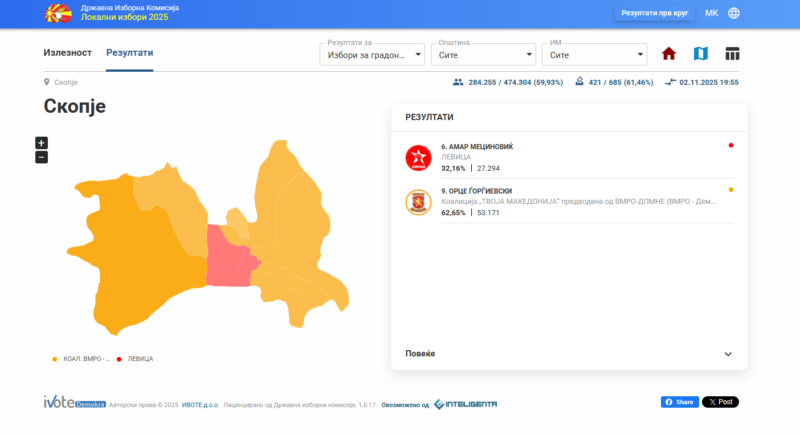Zoom in on the map
This screenshot has height=435, width=800.
41,143
